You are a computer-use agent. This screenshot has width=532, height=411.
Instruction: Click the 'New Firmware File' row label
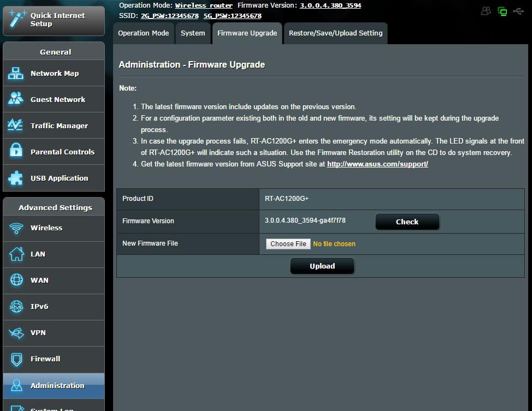pyautogui.click(x=150, y=243)
